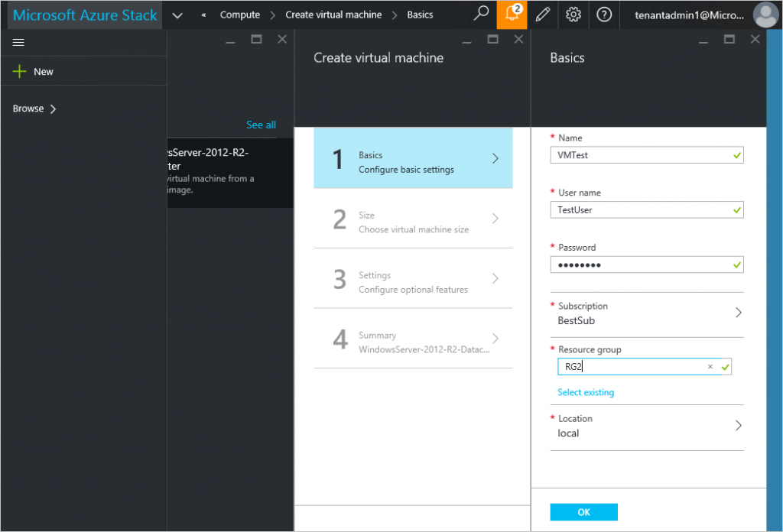The width and height of the screenshot is (783, 532).
Task: Open step 3 Settings
Action: pyautogui.click(x=413, y=278)
